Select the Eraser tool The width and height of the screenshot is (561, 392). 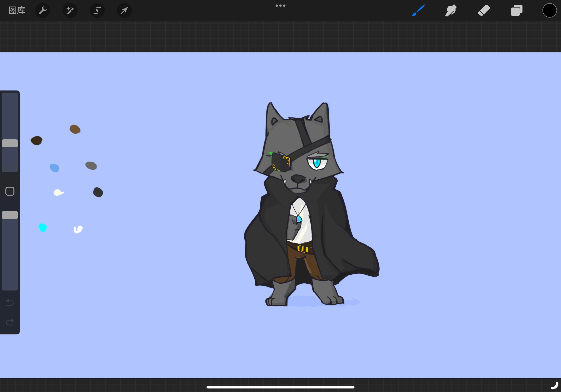pos(484,10)
